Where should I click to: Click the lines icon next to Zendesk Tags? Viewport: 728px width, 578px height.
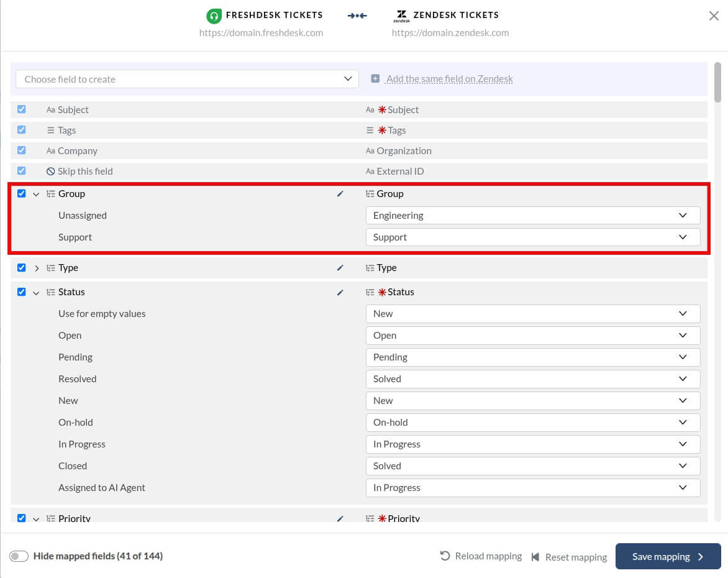pyautogui.click(x=370, y=131)
